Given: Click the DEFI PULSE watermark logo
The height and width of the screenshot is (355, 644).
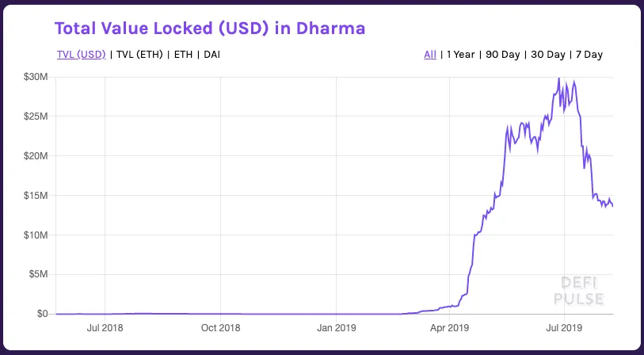Looking at the screenshot, I should (579, 291).
